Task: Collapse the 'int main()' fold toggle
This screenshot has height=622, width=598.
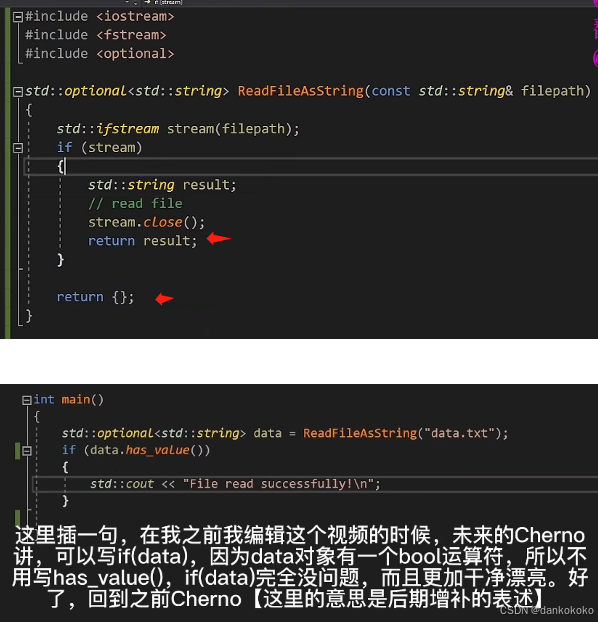Action: point(27,400)
